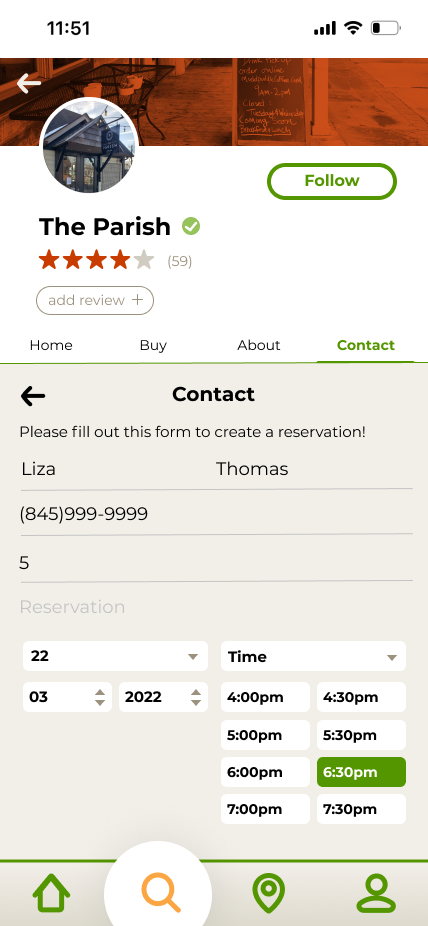Expand the Time dropdown
This screenshot has width=428, height=926.
coord(313,656)
